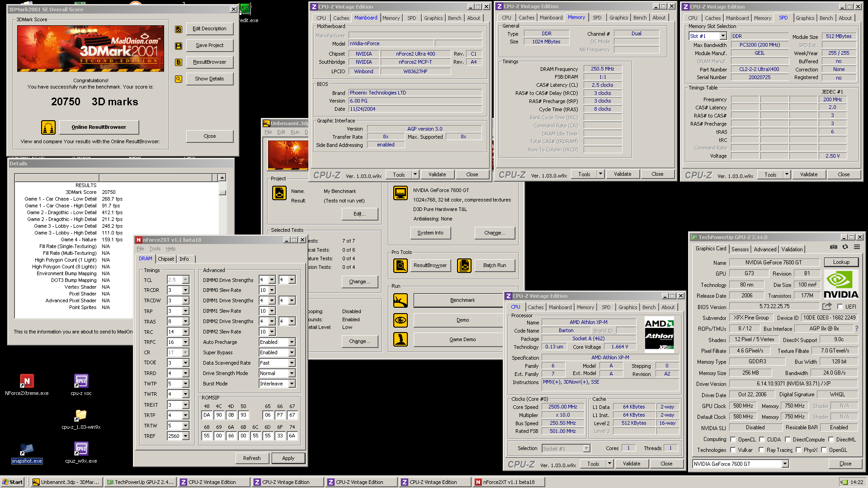The image size is (868, 488).
Task: Take a GPU-Z screenshot with camera icon
Action: click(834, 247)
